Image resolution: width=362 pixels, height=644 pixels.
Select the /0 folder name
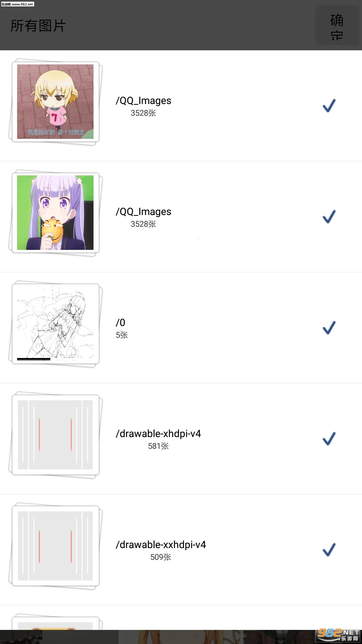(x=120, y=323)
